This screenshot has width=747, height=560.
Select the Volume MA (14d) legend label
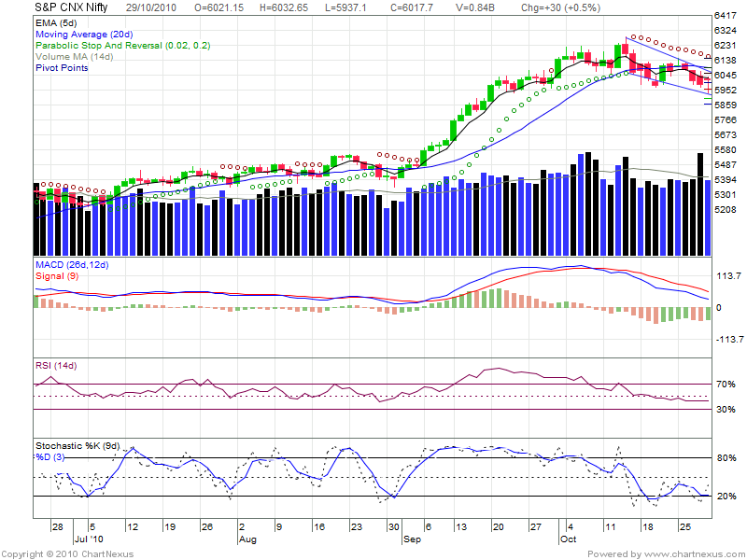(74, 57)
